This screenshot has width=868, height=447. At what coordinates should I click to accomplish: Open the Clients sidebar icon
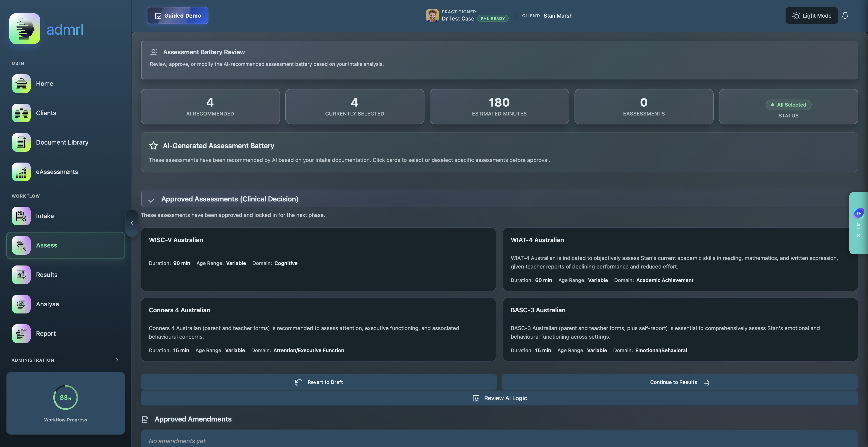pos(21,113)
